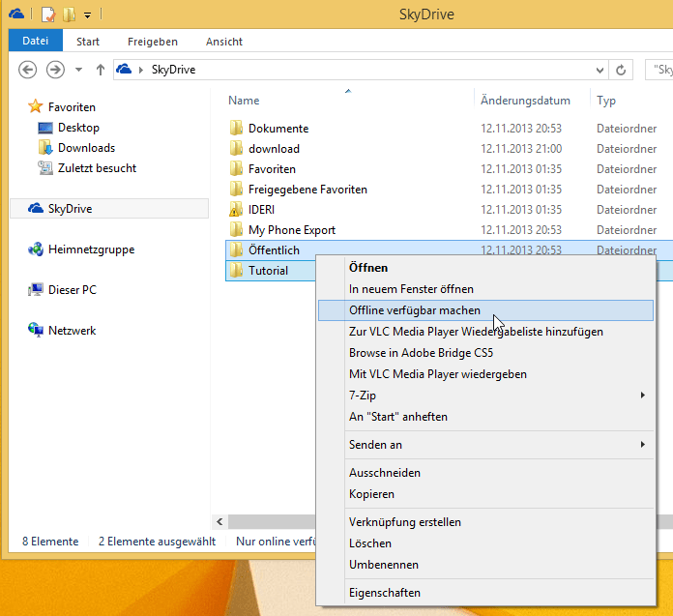Choose Verknüpfung erstellen in context menu
Image resolution: width=673 pixels, height=616 pixels.
click(485, 522)
